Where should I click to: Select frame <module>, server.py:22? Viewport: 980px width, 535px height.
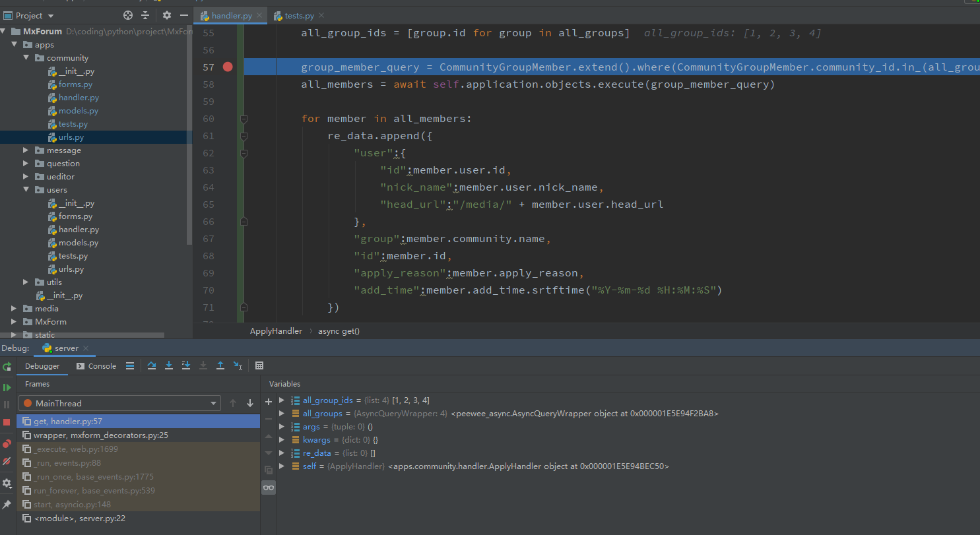tap(138, 519)
